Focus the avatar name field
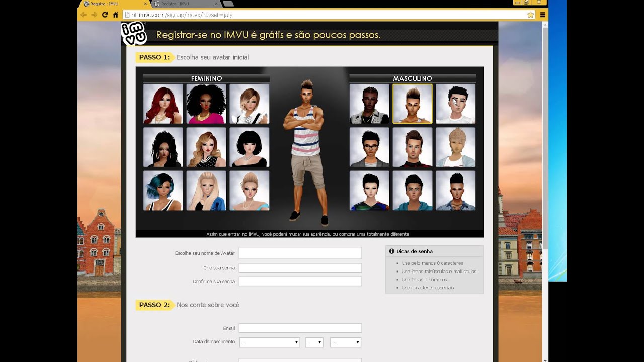 [300, 253]
